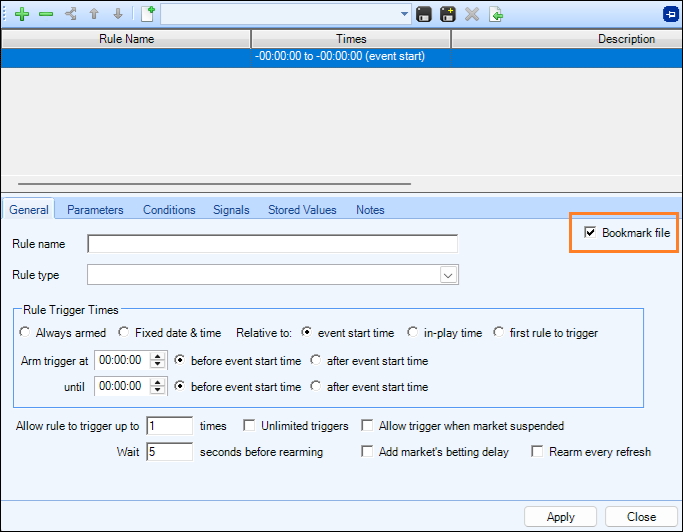Viewport: 683px width, 532px height.
Task: Switch to the Conditions tab
Action: click(169, 210)
